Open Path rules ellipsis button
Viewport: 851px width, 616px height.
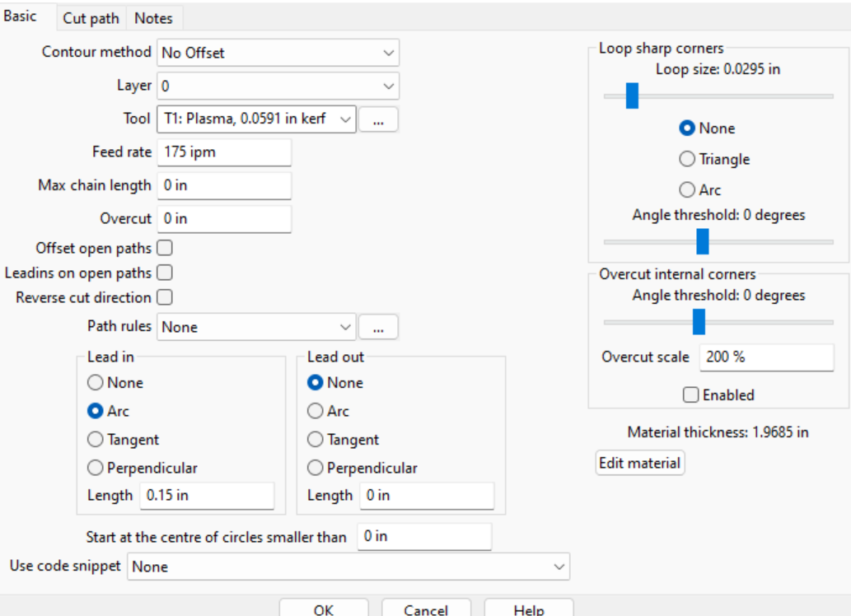pos(378,327)
